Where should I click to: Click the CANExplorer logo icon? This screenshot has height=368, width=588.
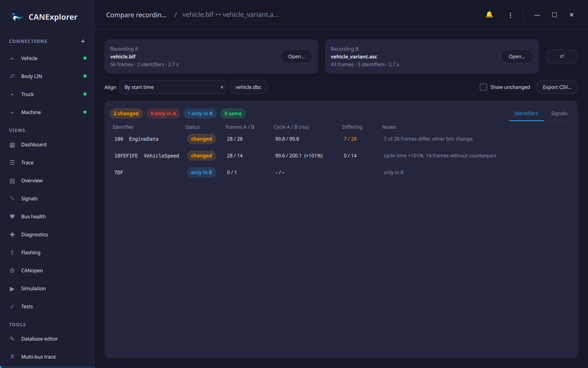click(17, 17)
